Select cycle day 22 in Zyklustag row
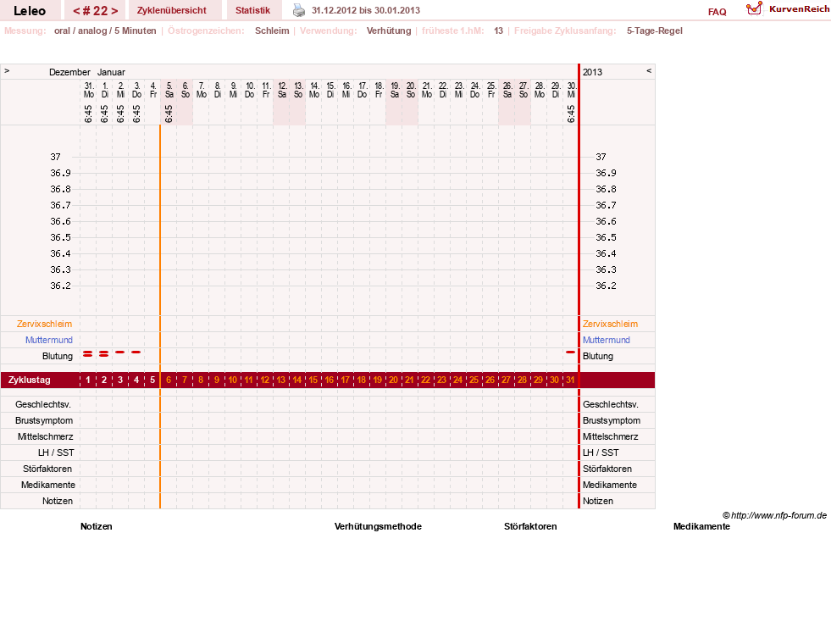This screenshot has height=644, width=831. pyautogui.click(x=425, y=380)
